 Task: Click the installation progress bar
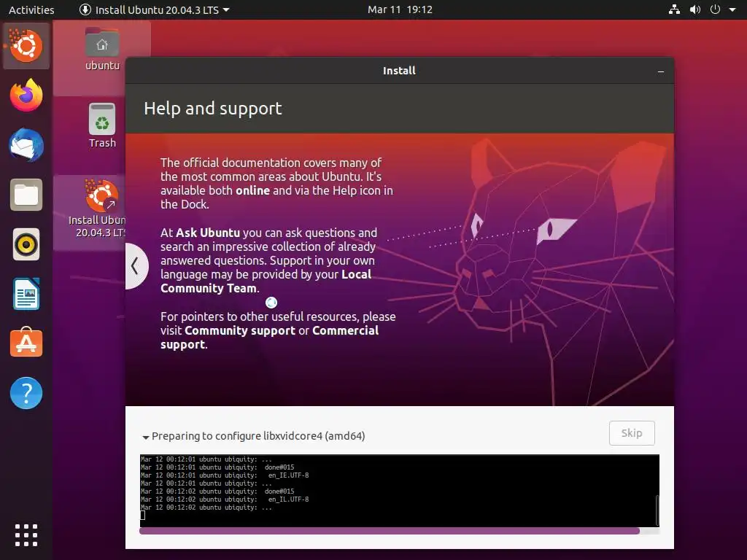pos(399,531)
